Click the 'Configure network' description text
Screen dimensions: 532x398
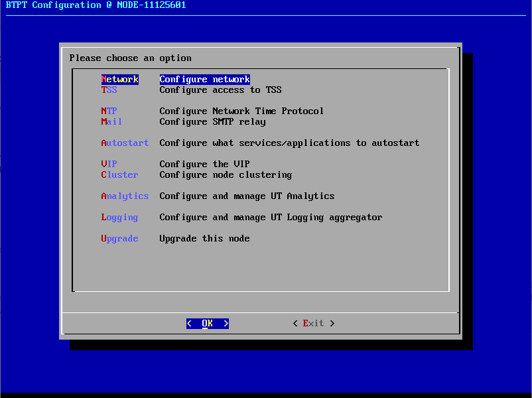pos(204,79)
